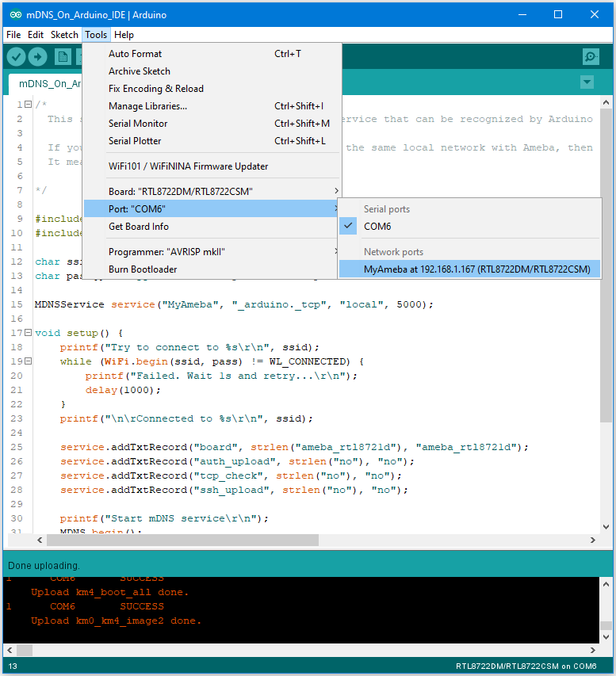
Task: Open WiFi101 / WiFiNINA Firmware Updater
Action: pos(212,166)
